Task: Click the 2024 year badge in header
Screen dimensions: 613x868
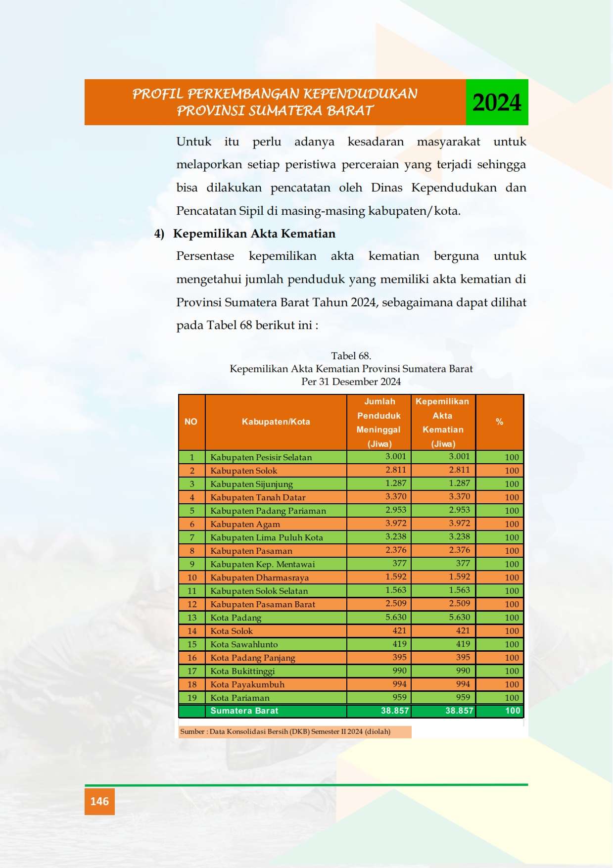Action: 497,102
